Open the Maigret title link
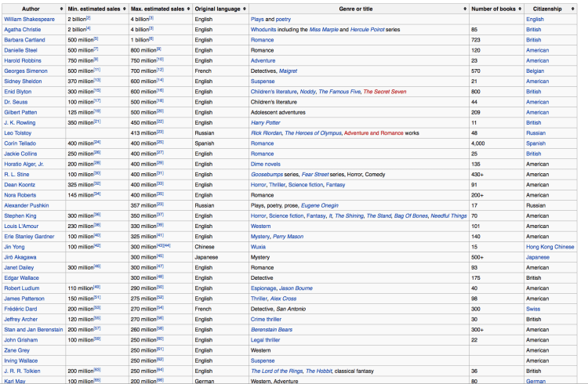This screenshot has width=588, height=384. point(288,71)
